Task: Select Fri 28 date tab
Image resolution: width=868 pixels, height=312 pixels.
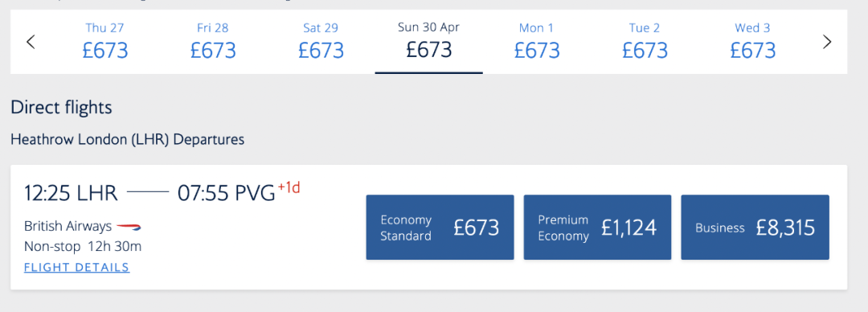Action: click(x=213, y=42)
